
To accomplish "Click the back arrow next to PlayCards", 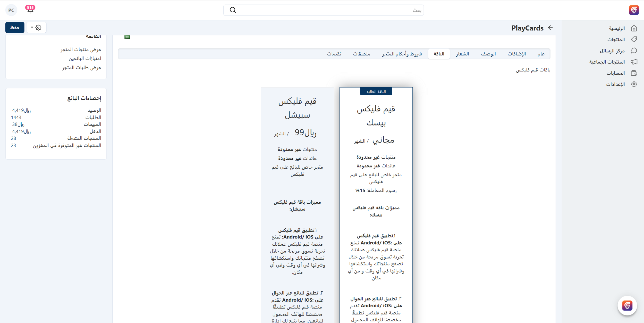I will (x=550, y=28).
